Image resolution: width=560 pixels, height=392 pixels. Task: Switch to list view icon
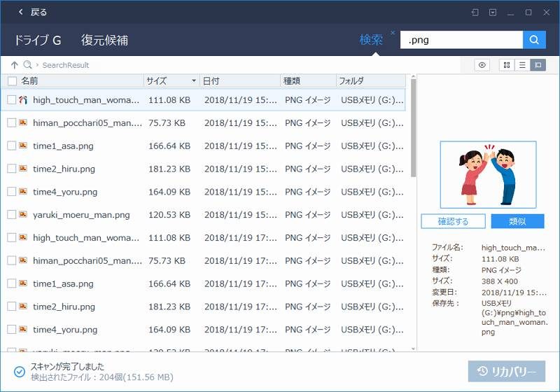(x=521, y=65)
